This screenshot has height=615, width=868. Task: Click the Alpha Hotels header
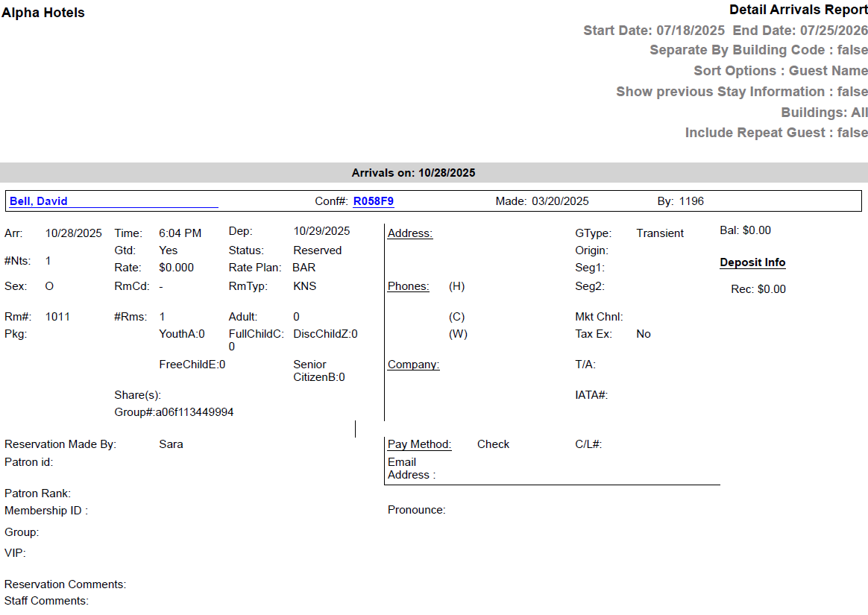click(43, 12)
